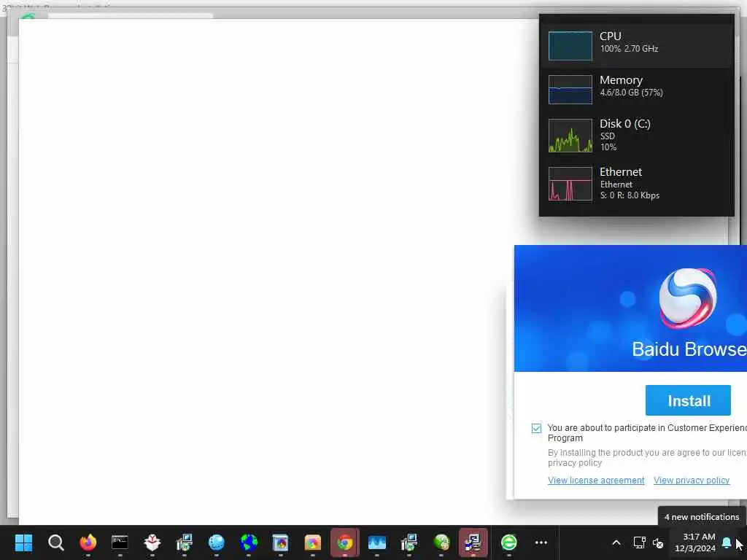
Task: Open the green-blue earth taskbar icon
Action: [x=249, y=542]
